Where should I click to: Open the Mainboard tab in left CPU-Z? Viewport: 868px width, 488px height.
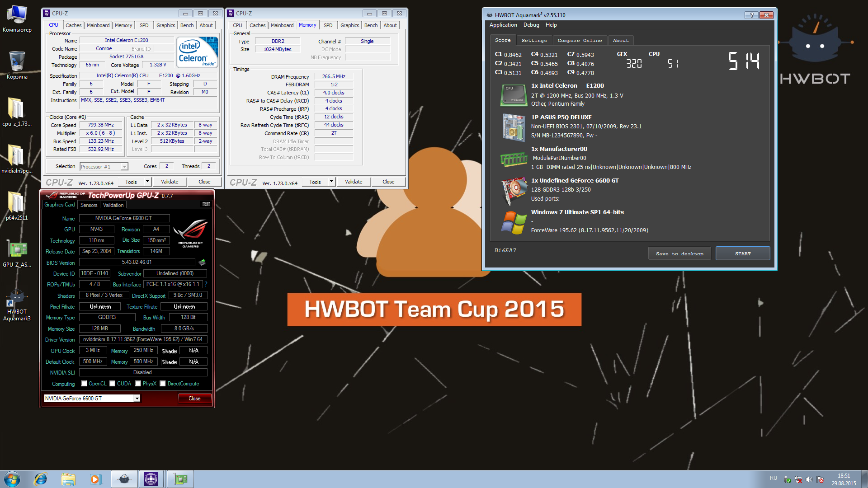(98, 25)
